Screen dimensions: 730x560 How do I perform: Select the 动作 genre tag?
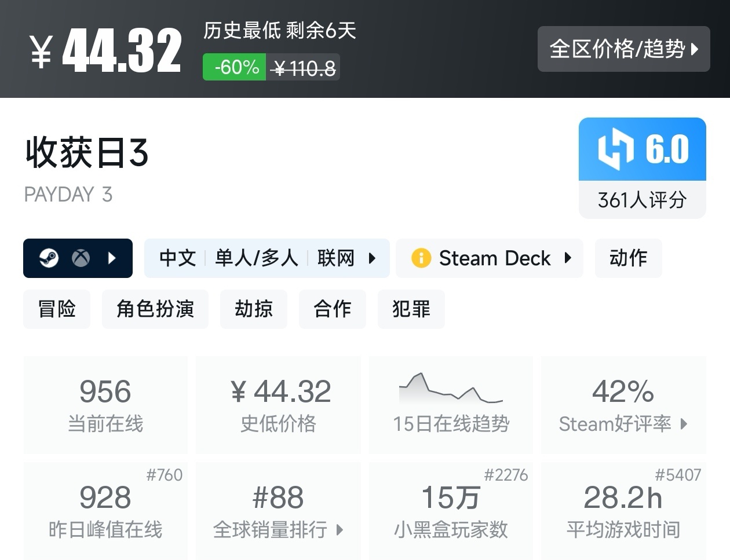[x=628, y=258]
